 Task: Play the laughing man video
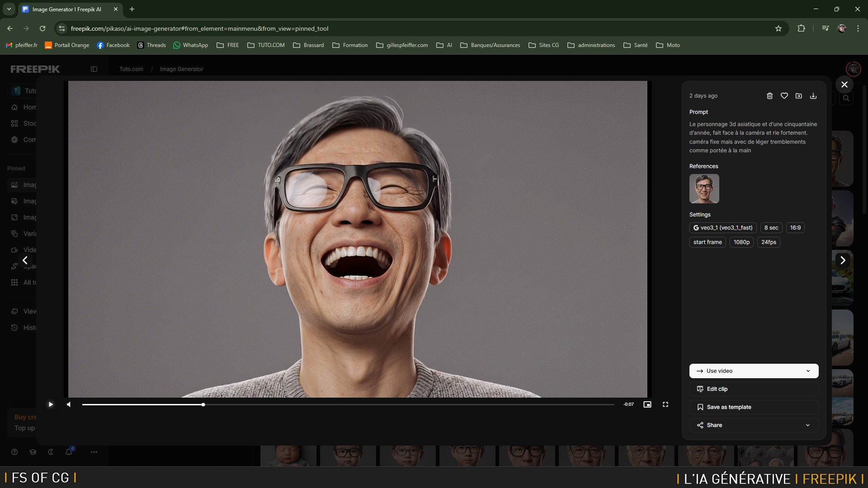(x=51, y=404)
